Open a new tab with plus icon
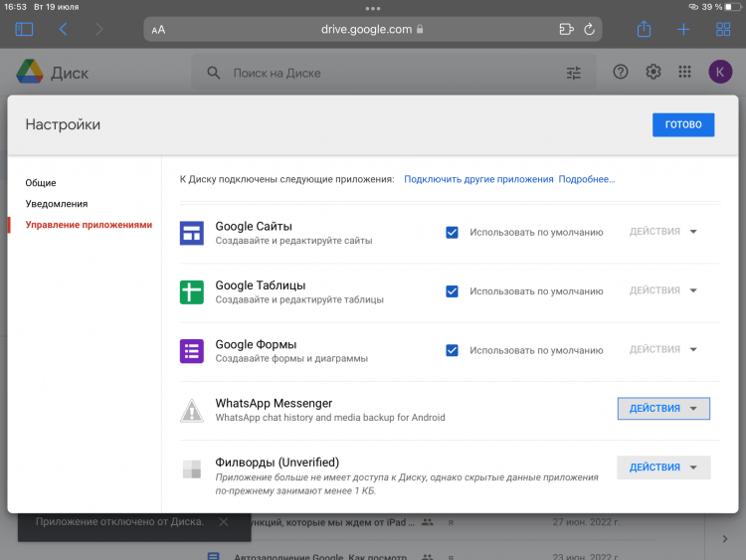This screenshot has height=560, width=746. click(x=683, y=30)
